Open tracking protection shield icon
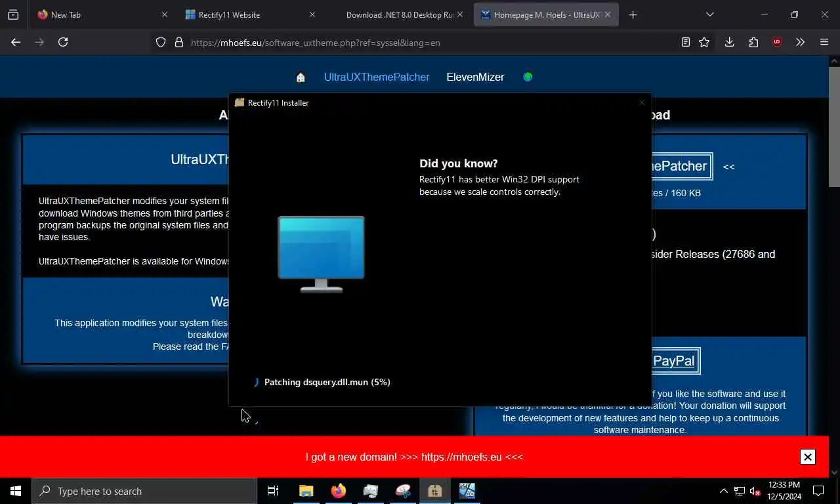 pyautogui.click(x=161, y=43)
